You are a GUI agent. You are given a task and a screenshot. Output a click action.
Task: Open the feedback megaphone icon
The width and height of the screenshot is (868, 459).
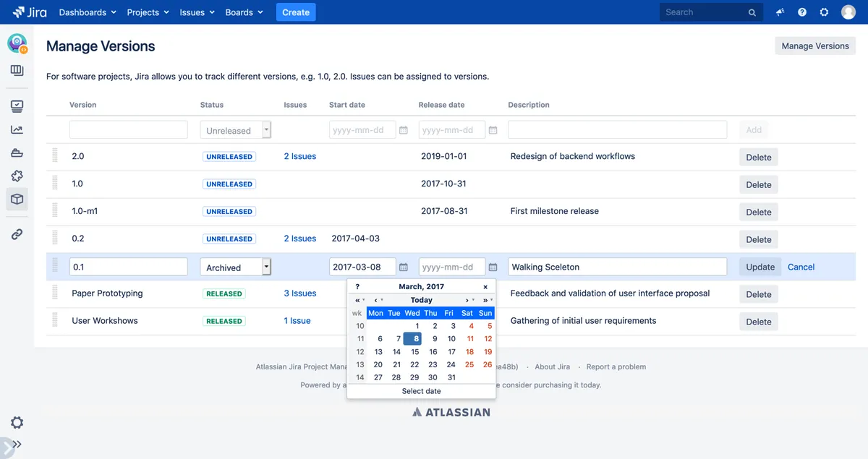coord(780,12)
